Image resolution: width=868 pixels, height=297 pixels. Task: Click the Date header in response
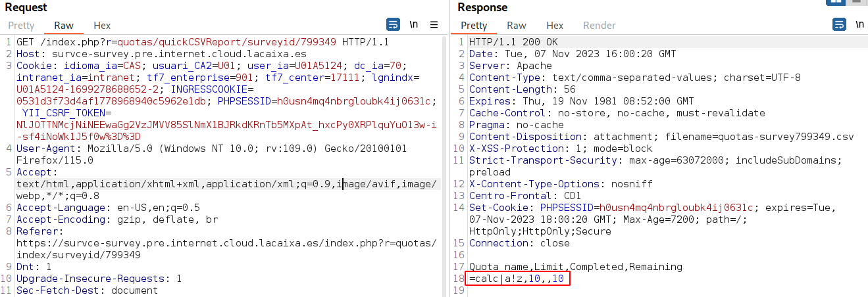pos(572,54)
